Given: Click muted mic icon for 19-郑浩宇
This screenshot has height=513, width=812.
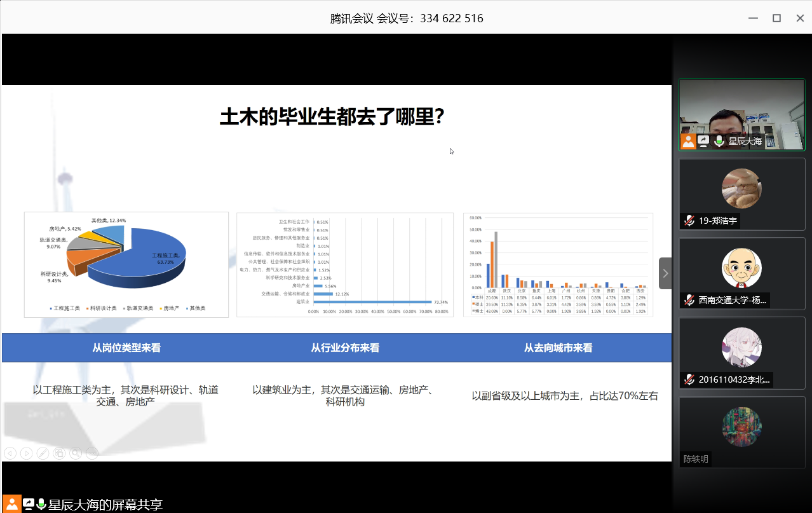Looking at the screenshot, I should click(689, 221).
